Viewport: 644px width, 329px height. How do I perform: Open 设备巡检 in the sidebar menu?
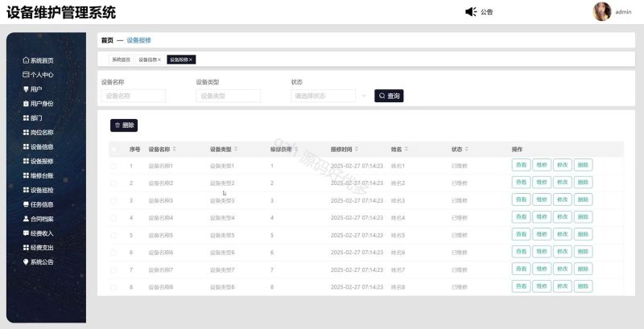click(41, 190)
